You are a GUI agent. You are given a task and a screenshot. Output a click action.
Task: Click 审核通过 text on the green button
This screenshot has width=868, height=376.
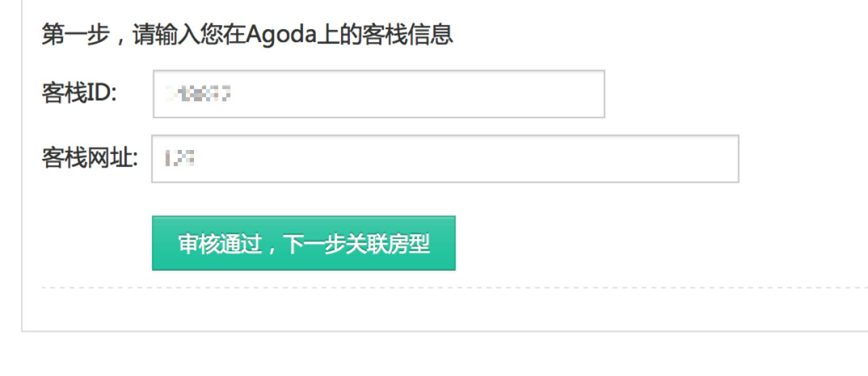[x=220, y=244]
